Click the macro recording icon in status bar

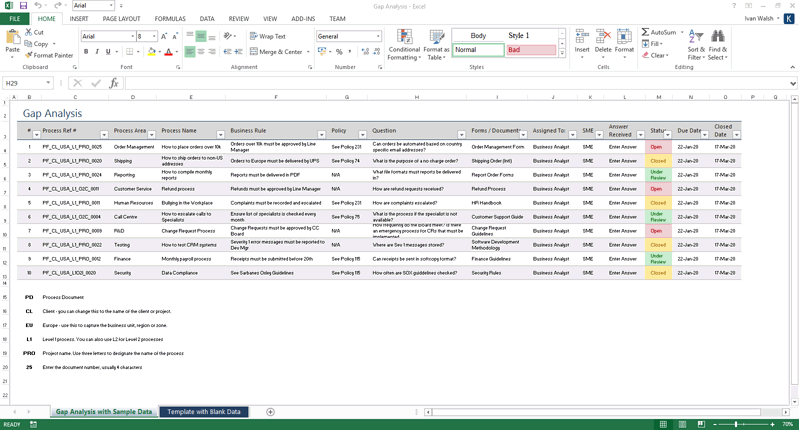click(33, 424)
